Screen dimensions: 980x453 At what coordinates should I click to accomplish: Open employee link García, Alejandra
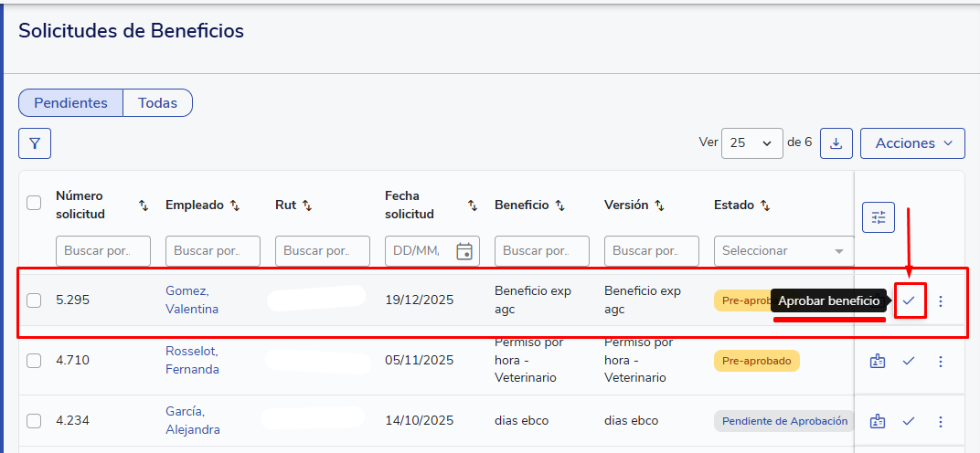192,420
